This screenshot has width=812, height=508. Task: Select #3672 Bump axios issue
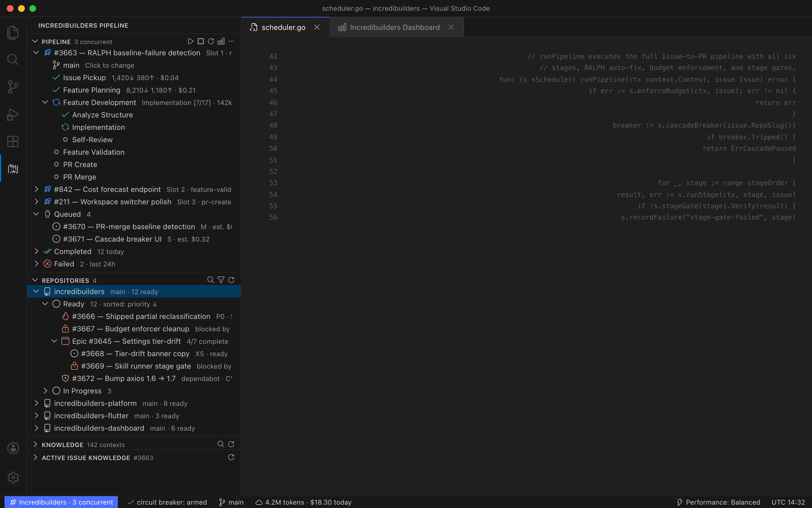[134, 379]
